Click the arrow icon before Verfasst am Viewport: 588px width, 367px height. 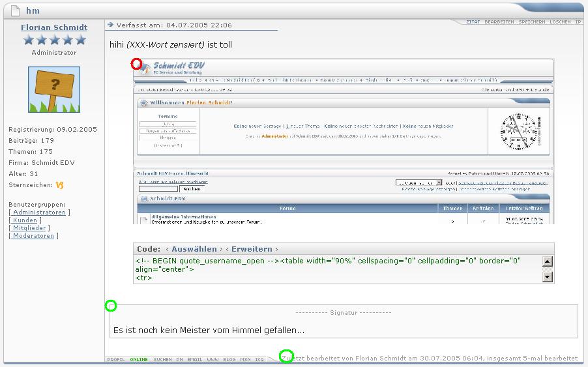point(110,25)
